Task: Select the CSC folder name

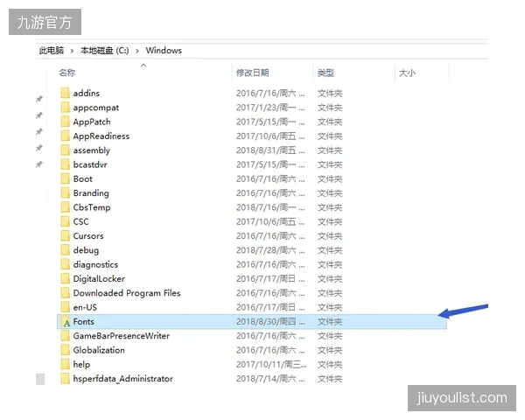Action: 81,221
